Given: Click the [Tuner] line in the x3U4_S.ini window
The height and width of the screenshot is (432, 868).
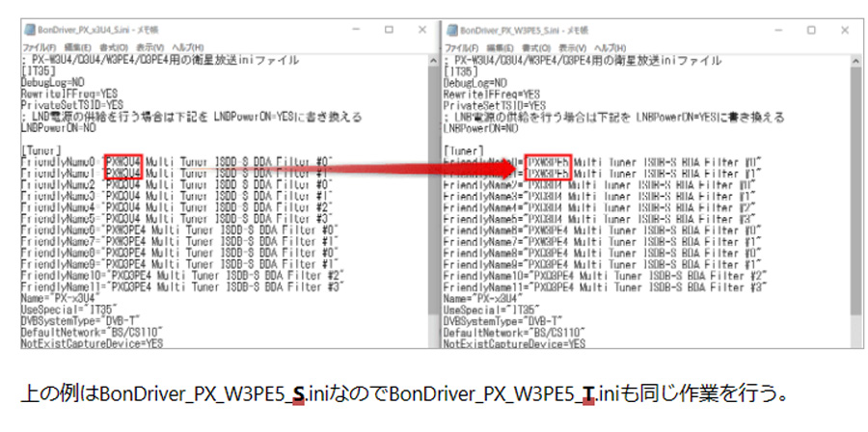Looking at the screenshot, I should point(41,149).
